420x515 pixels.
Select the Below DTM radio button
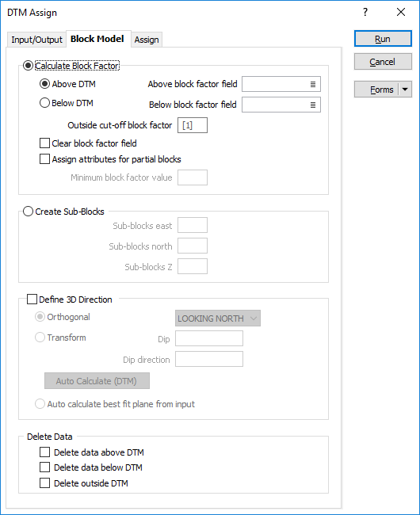44,103
